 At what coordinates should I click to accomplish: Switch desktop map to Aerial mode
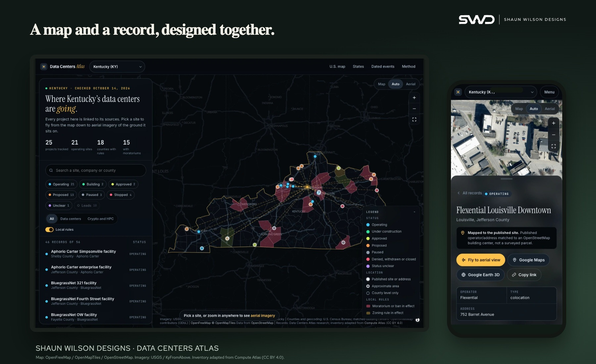tap(411, 84)
